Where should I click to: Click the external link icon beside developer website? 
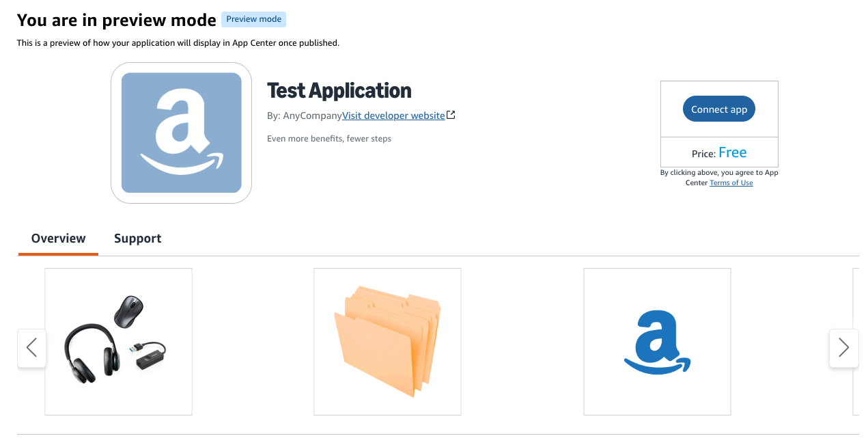(x=451, y=116)
